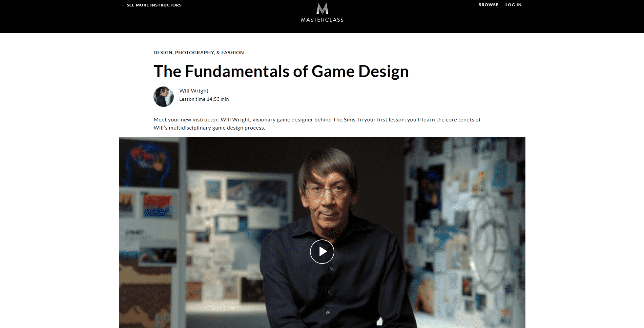Open Will Wright instructor link
The image size is (644, 328).
[194, 91]
